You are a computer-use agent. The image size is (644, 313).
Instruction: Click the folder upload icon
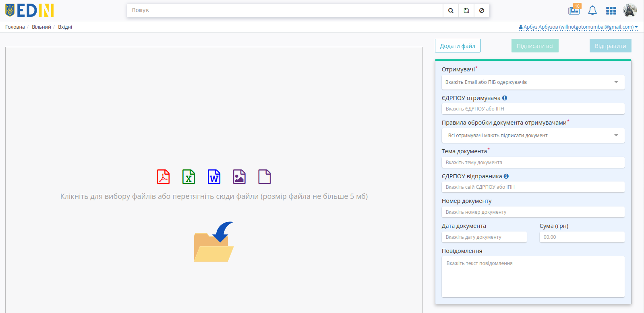pos(214,242)
